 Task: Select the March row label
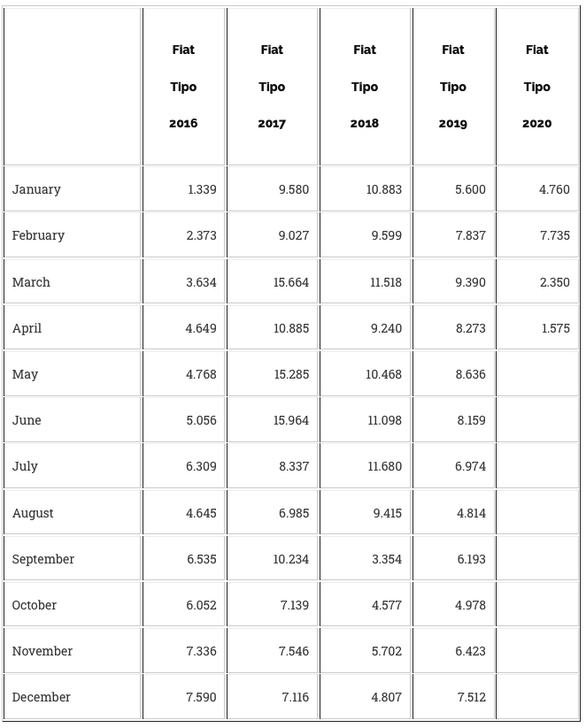point(32,282)
